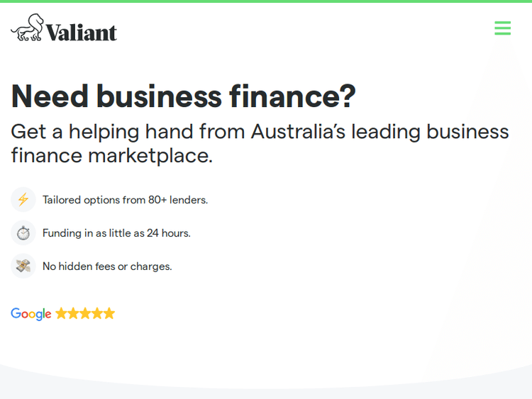Select the fourth yellow rating star
This screenshot has width=532, height=399.
pyautogui.click(x=97, y=313)
